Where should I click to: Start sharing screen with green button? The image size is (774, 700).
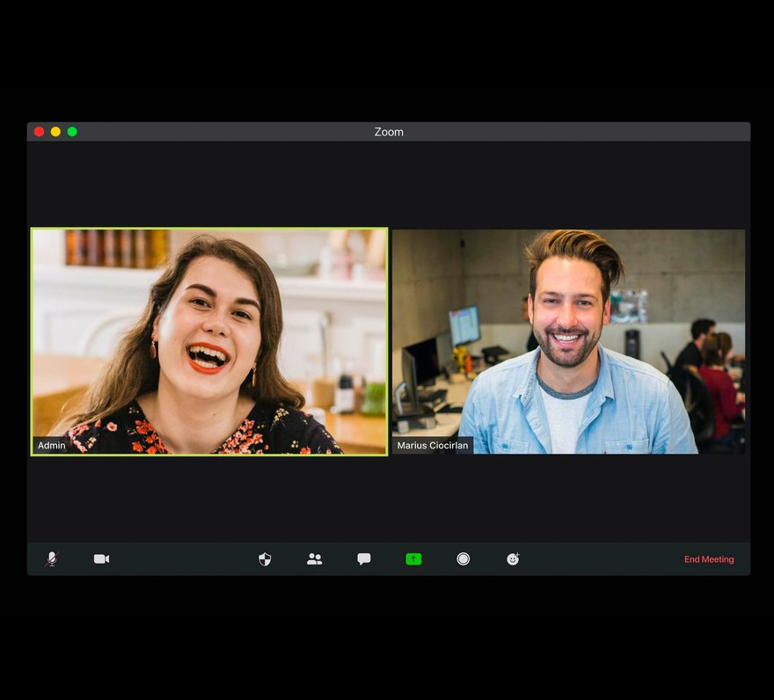click(413, 558)
